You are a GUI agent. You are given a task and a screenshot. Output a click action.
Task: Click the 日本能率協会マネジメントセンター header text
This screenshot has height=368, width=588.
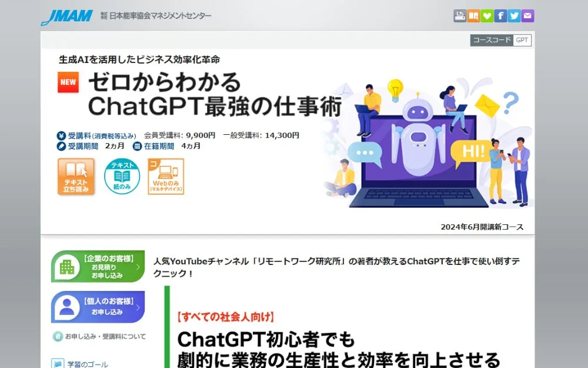tap(156, 16)
